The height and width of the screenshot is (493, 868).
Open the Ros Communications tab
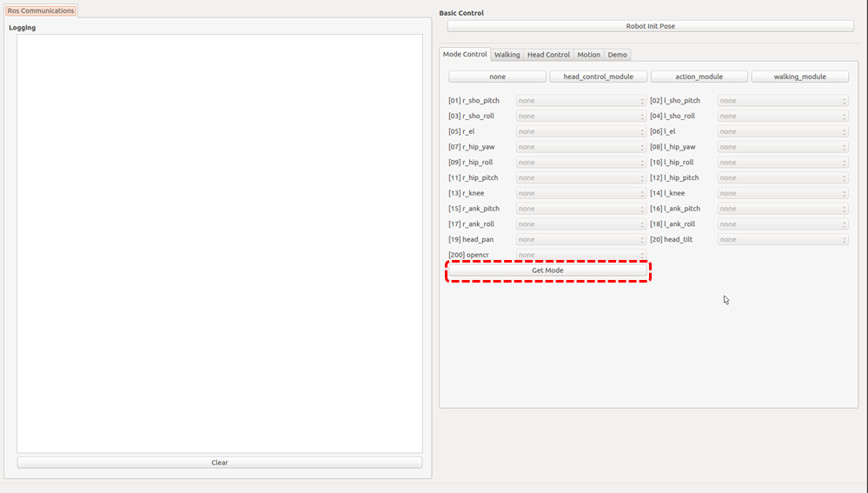tap(41, 10)
